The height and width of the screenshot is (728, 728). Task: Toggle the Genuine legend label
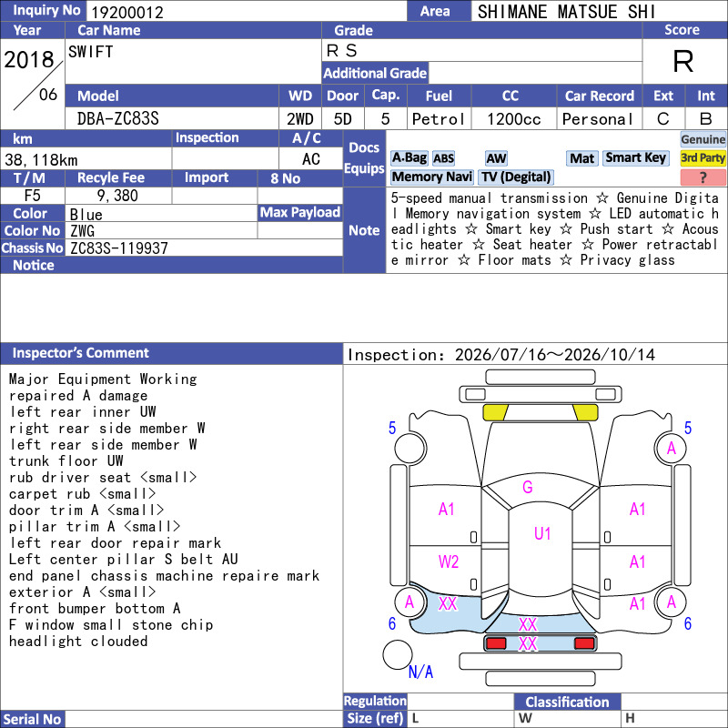click(x=703, y=139)
